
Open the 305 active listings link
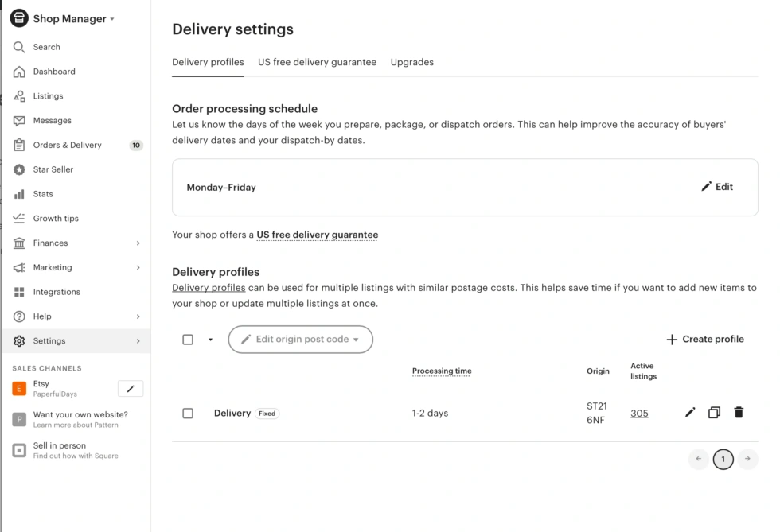coord(639,412)
